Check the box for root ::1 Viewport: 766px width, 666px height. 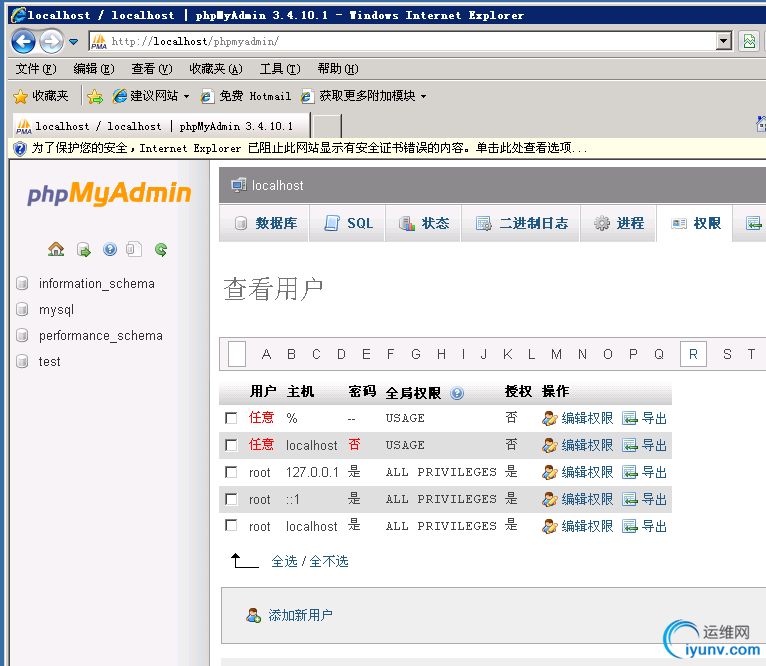coord(231,499)
